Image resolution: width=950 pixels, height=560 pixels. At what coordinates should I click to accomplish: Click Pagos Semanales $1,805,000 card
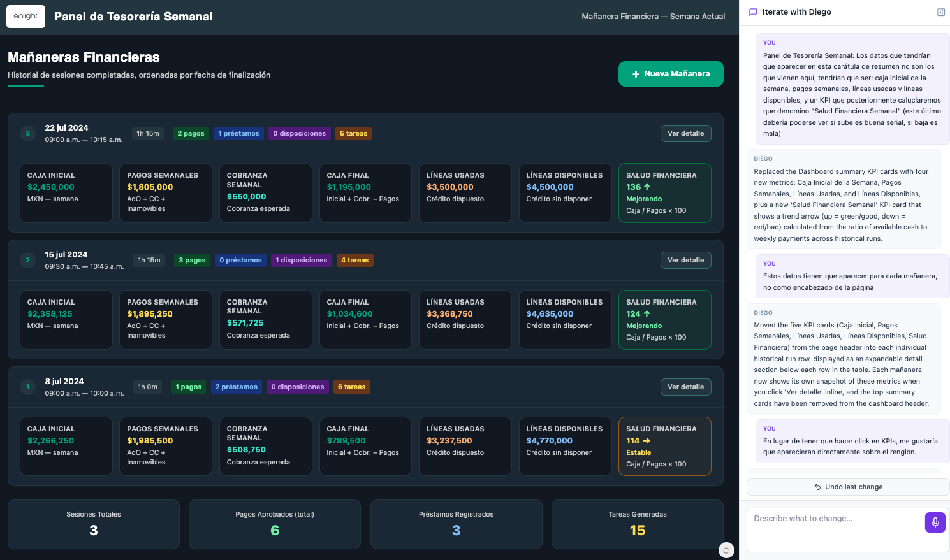[x=166, y=193]
